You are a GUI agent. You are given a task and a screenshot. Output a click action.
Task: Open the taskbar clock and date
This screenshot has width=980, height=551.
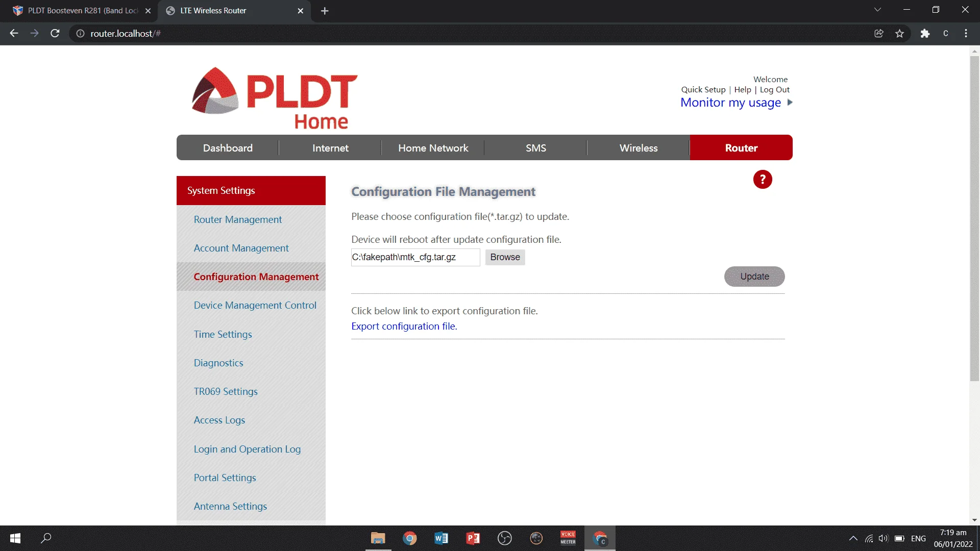pos(953,538)
